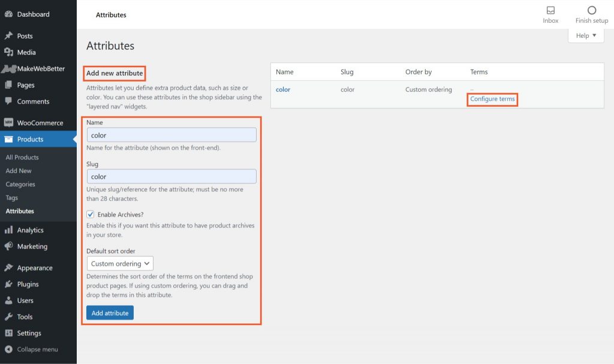
Task: Click the Add new attribute heading
Action: (115, 73)
